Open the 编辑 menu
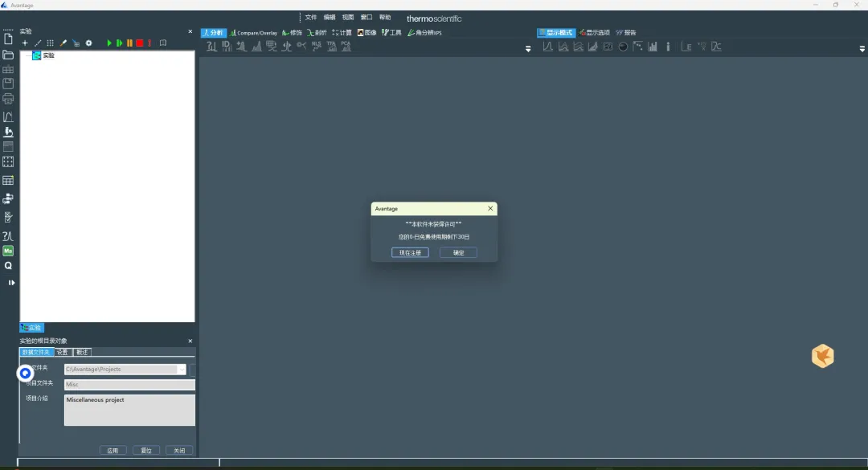 click(330, 18)
